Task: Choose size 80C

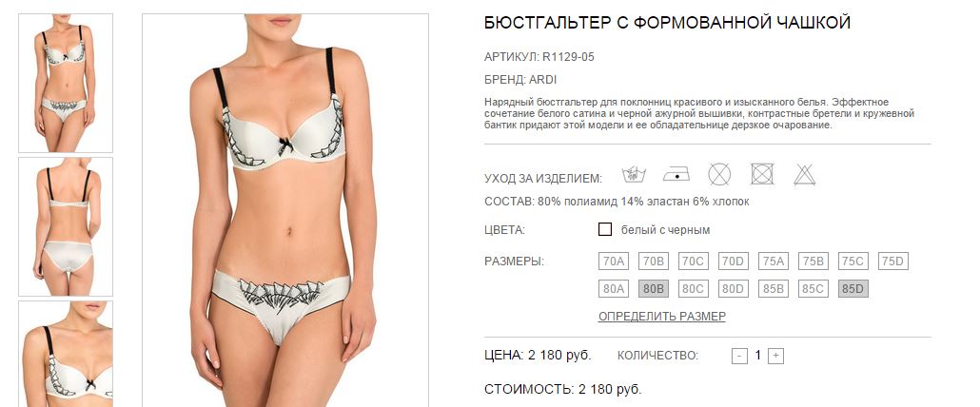Action: tap(693, 289)
